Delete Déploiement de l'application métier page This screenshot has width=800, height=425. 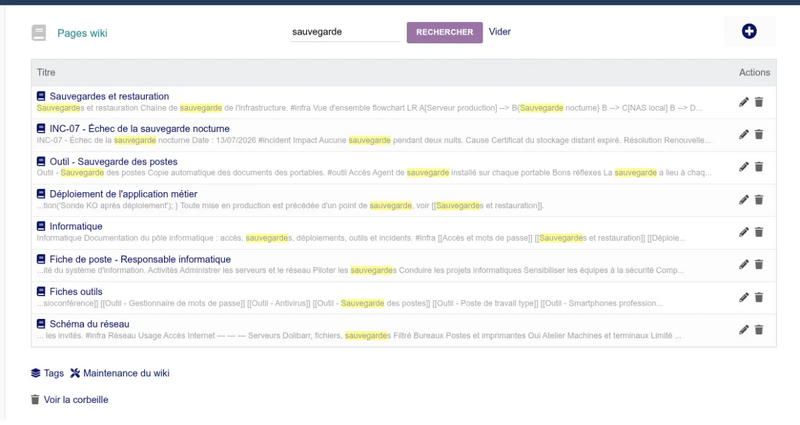[x=759, y=199]
